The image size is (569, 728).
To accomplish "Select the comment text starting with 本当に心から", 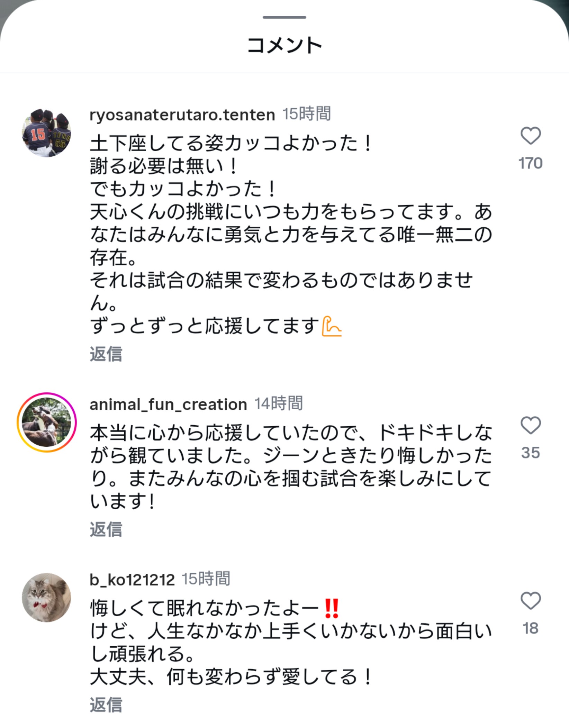I will [290, 467].
